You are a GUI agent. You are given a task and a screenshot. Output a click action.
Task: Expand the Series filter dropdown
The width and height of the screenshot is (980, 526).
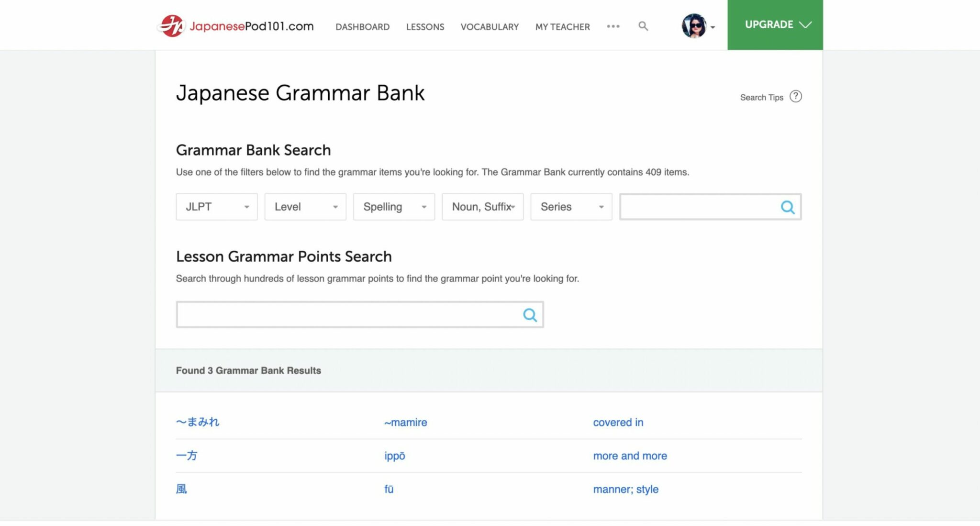(571, 207)
